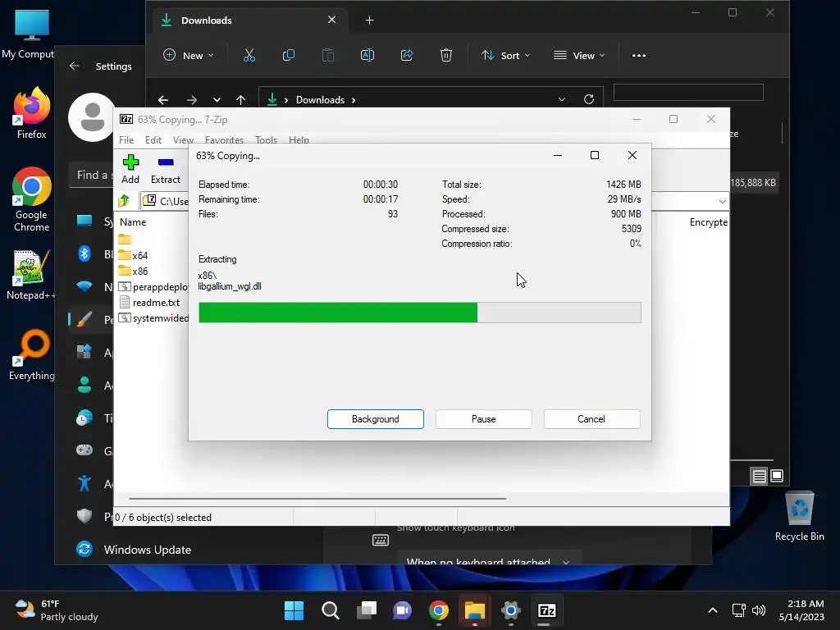Switch Explorer to large thumbnails layout
The image size is (840, 630).
pos(777,476)
